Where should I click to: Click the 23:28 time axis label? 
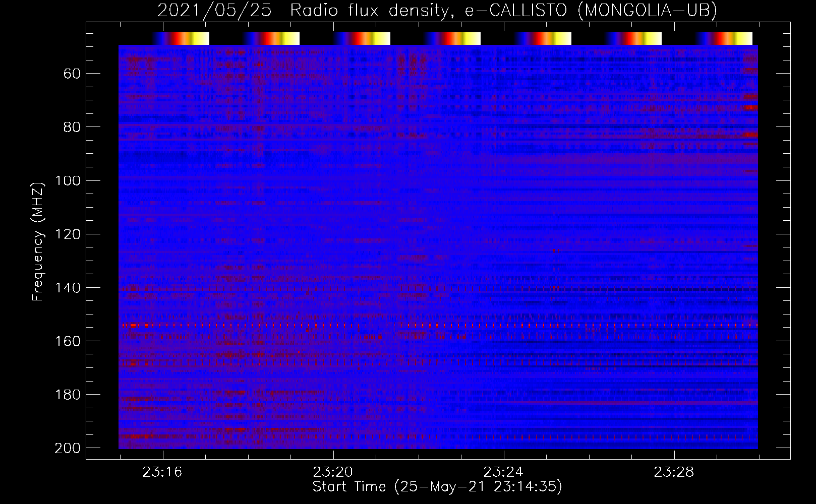pyautogui.click(x=674, y=472)
